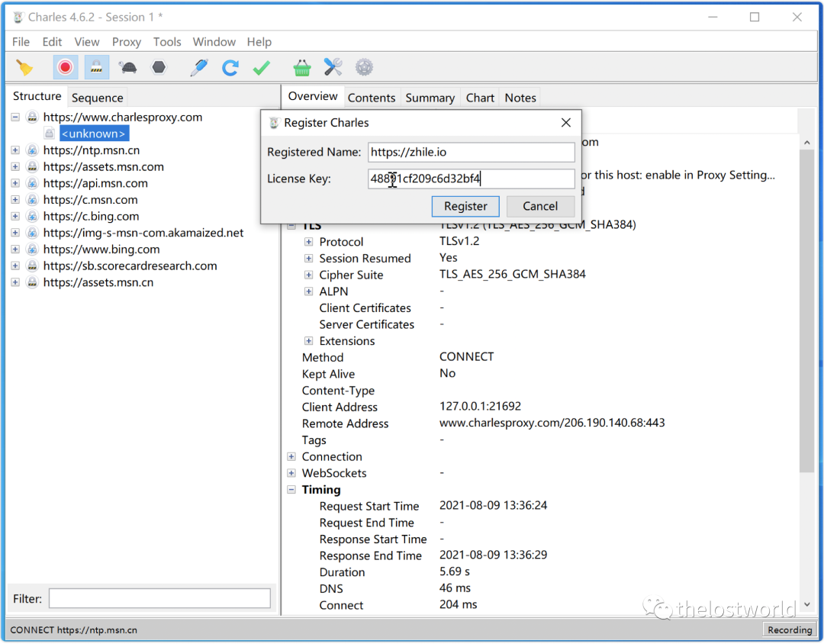Open the Help menu

[x=259, y=42]
